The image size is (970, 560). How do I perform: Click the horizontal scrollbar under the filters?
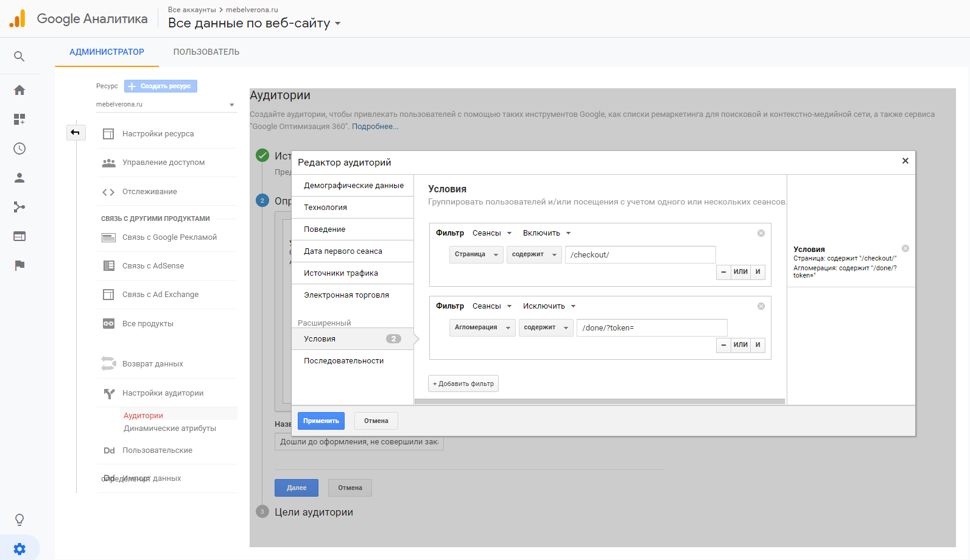(600, 402)
